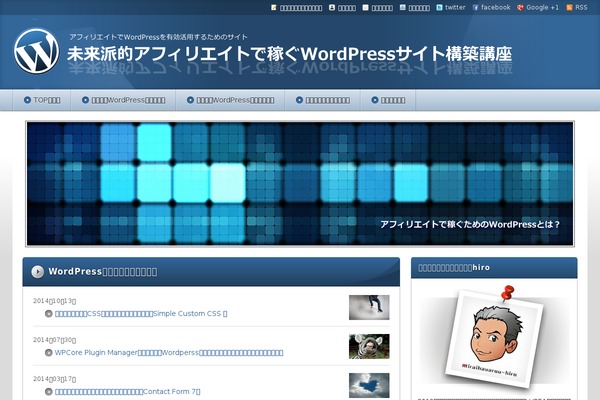Open the facebook link in top bar
This screenshot has width=600, height=400.
pos(496,8)
